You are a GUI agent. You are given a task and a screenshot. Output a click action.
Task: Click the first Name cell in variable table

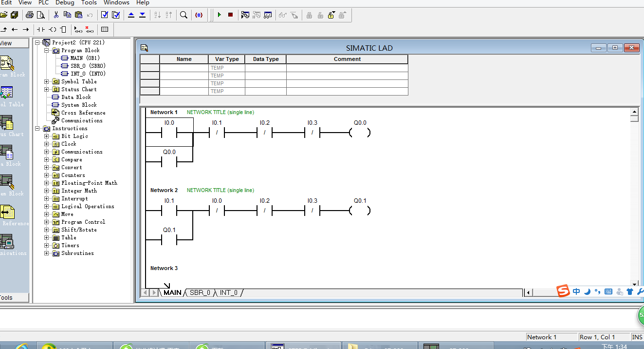click(184, 68)
